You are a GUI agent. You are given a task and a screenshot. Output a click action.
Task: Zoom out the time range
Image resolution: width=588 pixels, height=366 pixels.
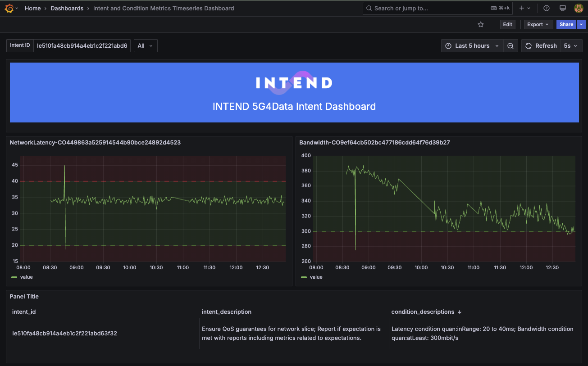(x=511, y=45)
